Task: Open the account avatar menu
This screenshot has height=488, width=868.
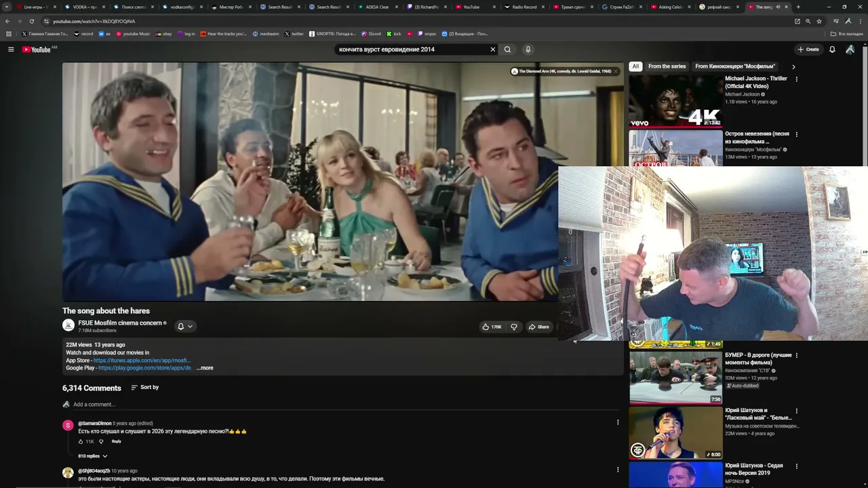Action: [850, 49]
